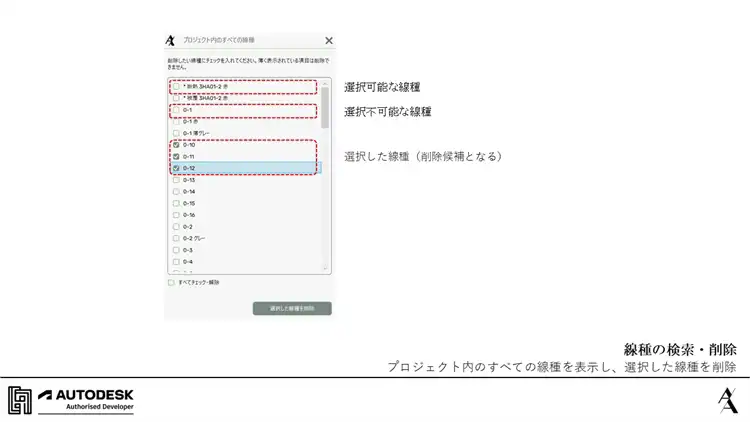Check the '0-2 グレー' line style

point(176,238)
